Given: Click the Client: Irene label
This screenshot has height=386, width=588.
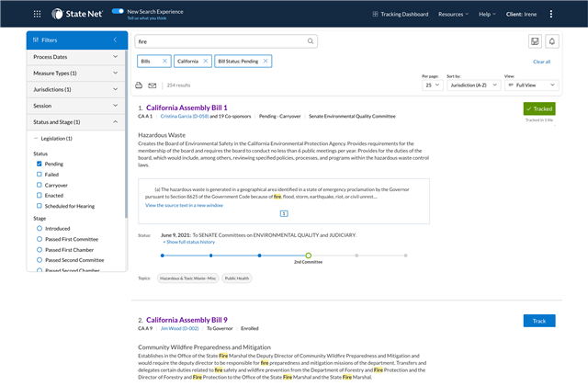Looking at the screenshot, I should pos(521,15).
